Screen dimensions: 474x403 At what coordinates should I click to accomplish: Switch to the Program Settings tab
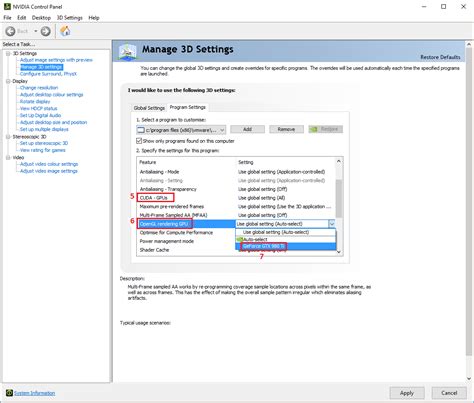[188, 107]
